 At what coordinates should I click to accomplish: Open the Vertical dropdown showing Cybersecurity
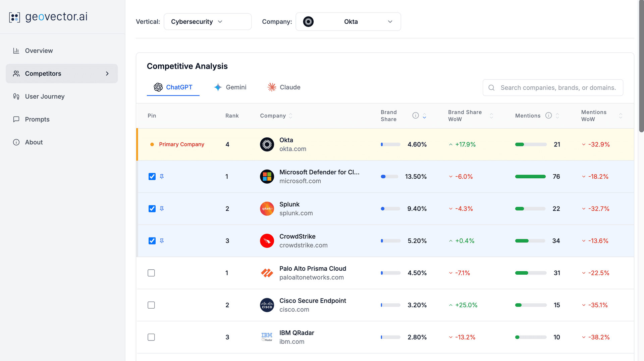[x=207, y=21]
